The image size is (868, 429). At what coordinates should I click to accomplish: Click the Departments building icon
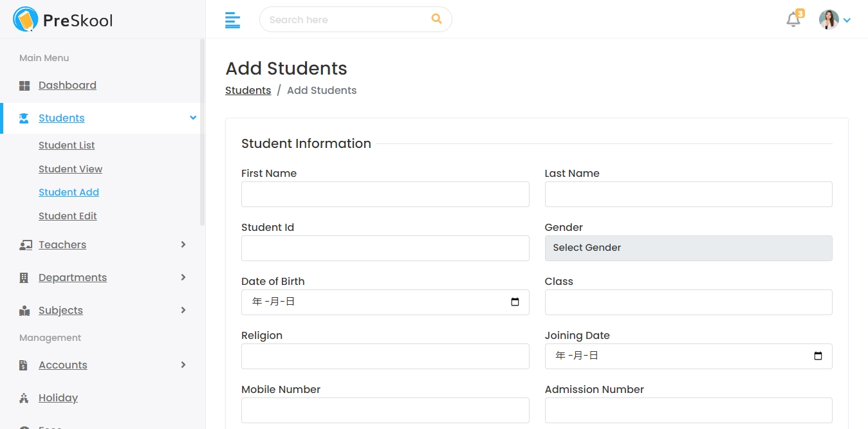24,278
